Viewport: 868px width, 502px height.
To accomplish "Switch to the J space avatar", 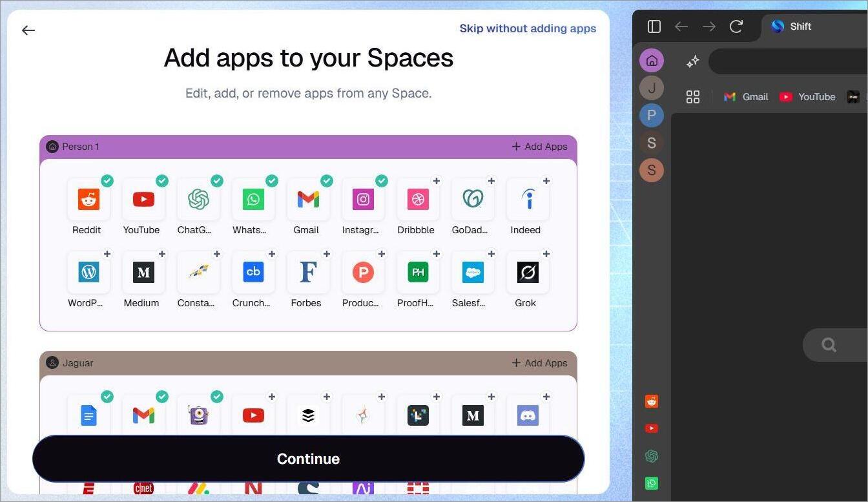I will pos(652,88).
